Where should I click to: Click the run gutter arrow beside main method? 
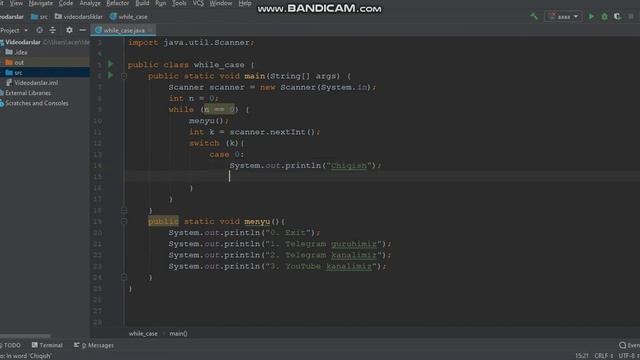click(x=110, y=76)
